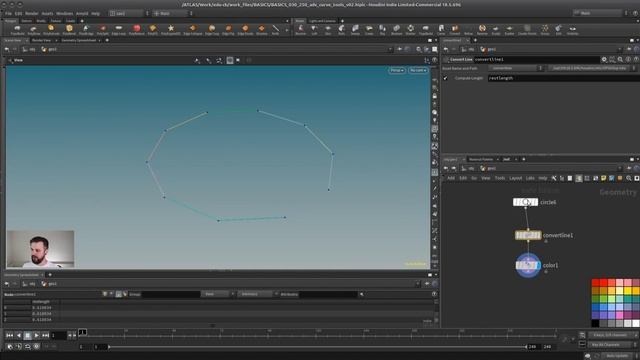Select the Convert shelf tool
Viewport: 640px width, 360px height.
click(x=455, y=29)
